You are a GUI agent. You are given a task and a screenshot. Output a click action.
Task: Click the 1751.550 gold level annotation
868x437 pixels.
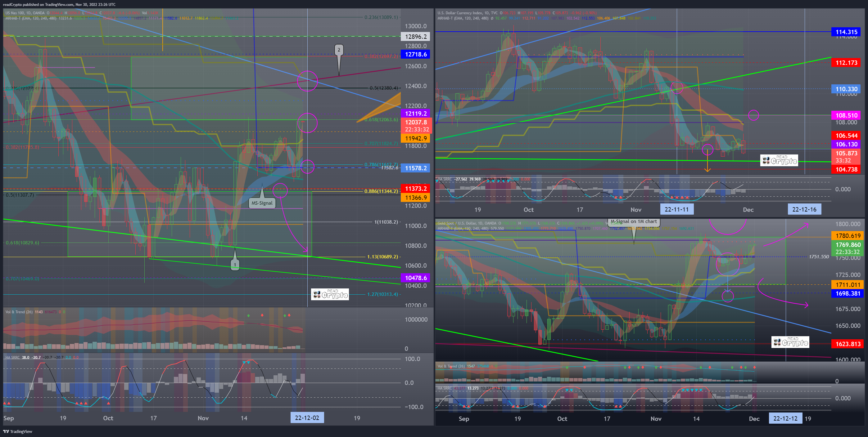click(819, 257)
